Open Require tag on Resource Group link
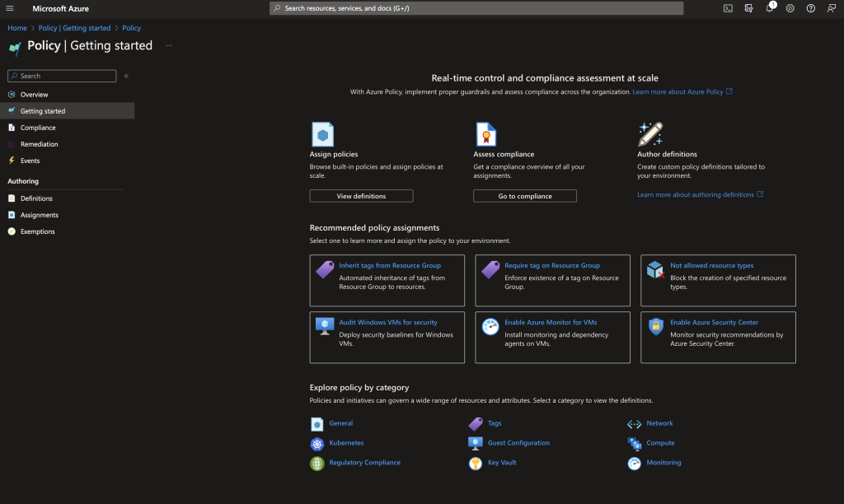Screen dimensions: 844x504 point(551,265)
